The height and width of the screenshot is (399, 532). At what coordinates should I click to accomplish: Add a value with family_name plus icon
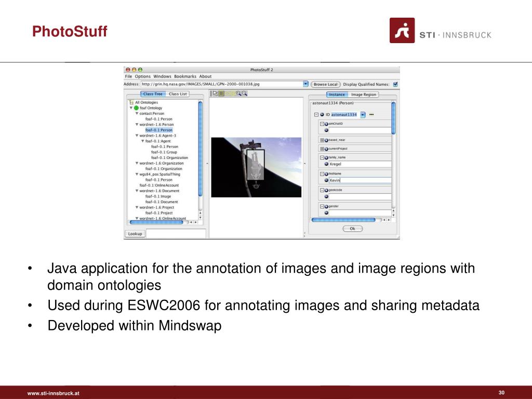326,158
